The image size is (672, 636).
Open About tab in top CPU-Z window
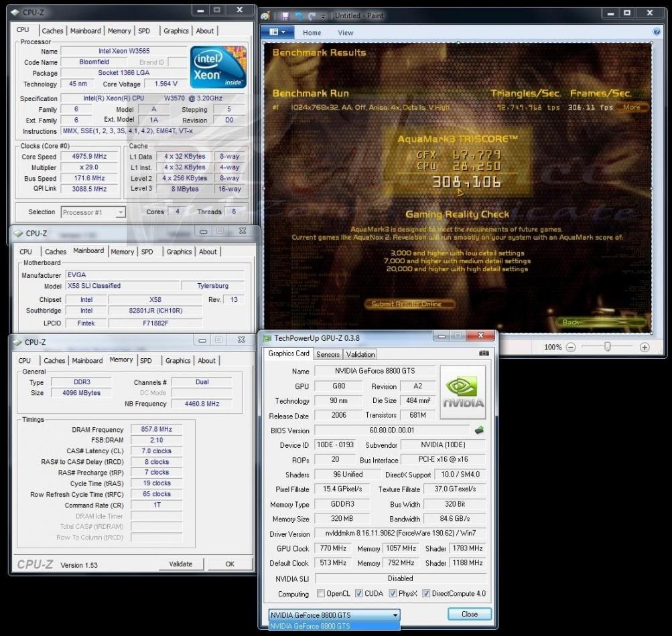[x=205, y=31]
